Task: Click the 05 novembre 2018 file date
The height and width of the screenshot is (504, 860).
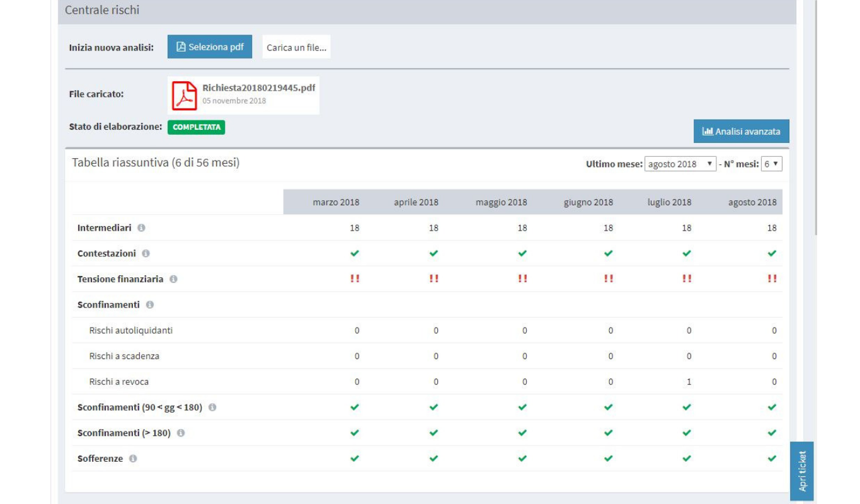Action: [234, 101]
